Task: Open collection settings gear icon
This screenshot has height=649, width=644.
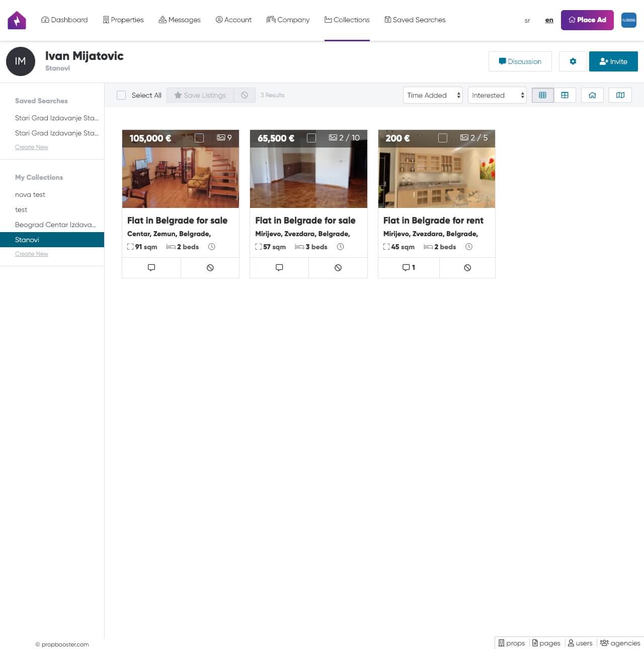Action: 573,61
